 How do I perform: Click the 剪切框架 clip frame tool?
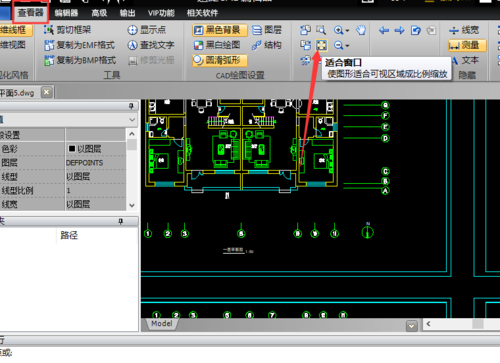[68, 30]
